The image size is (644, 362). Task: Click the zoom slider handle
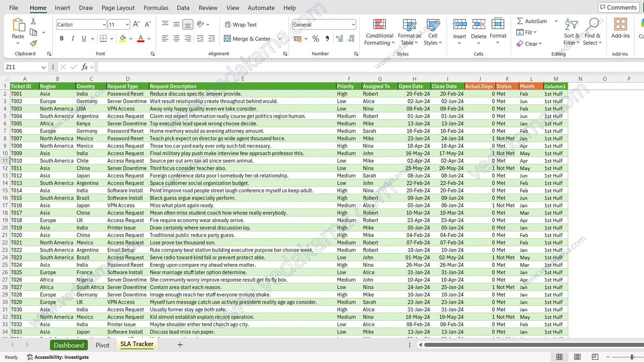pos(632,357)
